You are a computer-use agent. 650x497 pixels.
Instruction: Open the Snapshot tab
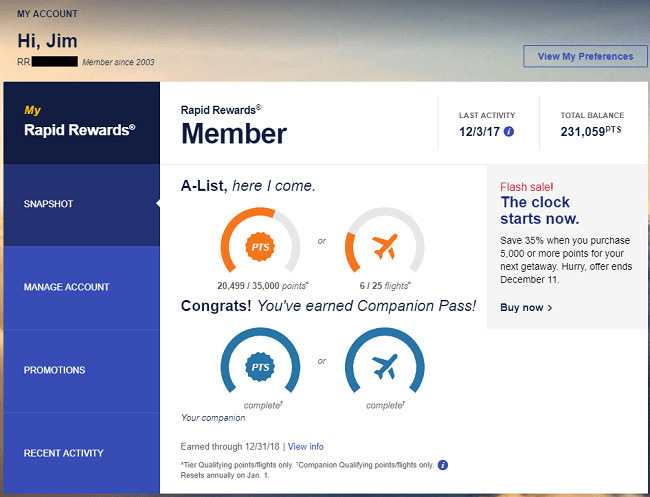80,204
